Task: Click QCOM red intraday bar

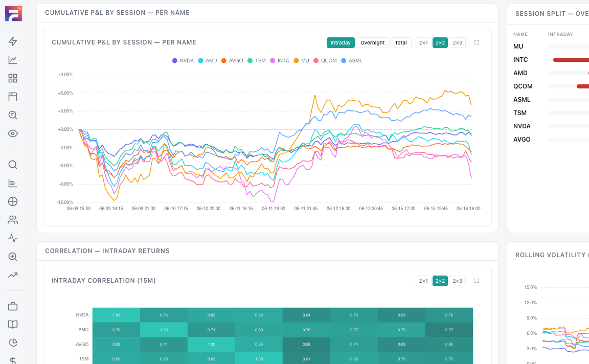Action: [x=583, y=86]
